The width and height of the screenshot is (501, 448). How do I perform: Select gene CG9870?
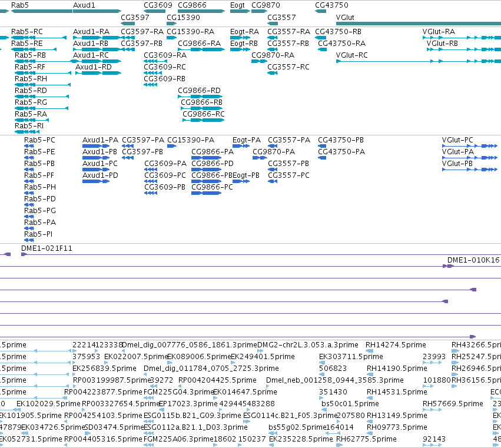[259, 11]
